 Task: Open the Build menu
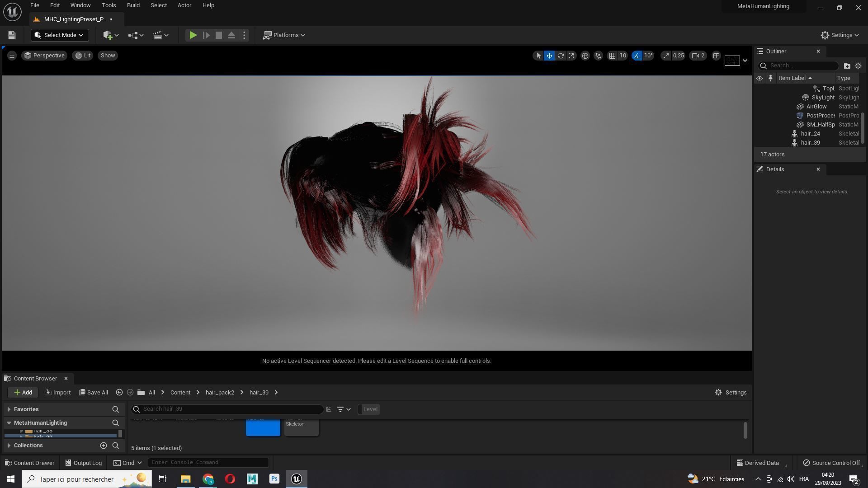pos(133,5)
